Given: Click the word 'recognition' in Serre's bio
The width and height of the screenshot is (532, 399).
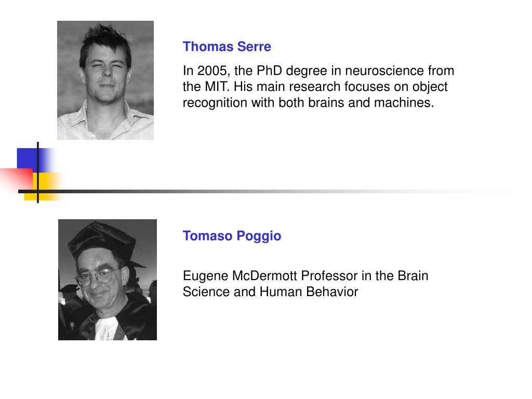Looking at the screenshot, I should (x=215, y=103).
